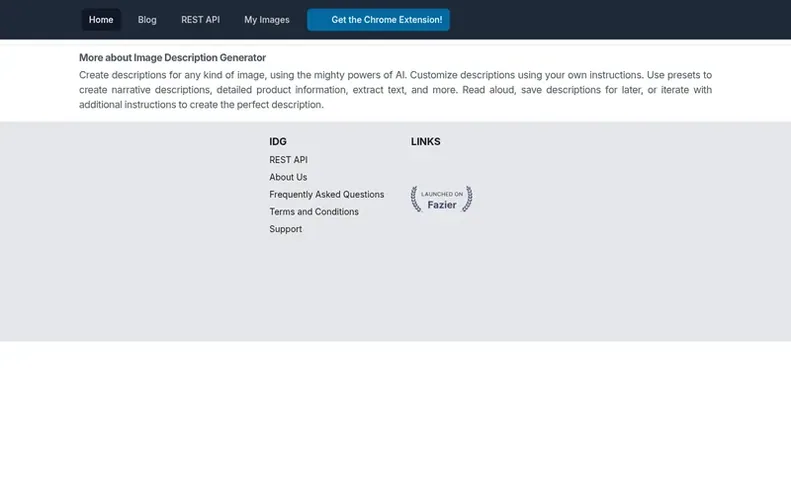Click More about Image Description Generator heading

coord(173,58)
